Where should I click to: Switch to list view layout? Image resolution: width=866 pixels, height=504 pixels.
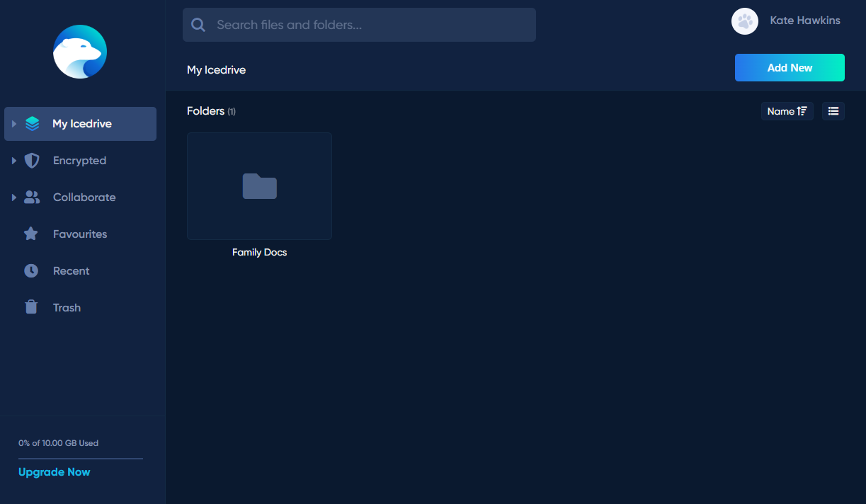pos(833,111)
